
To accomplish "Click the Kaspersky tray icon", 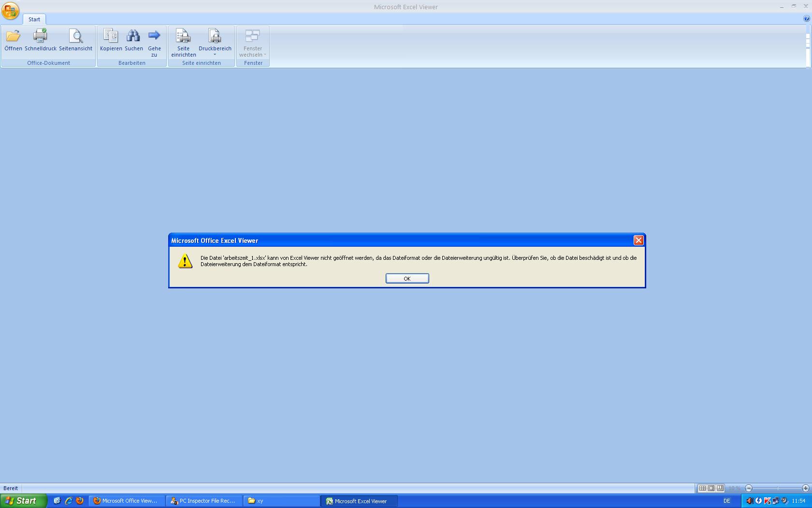I will point(767,501).
